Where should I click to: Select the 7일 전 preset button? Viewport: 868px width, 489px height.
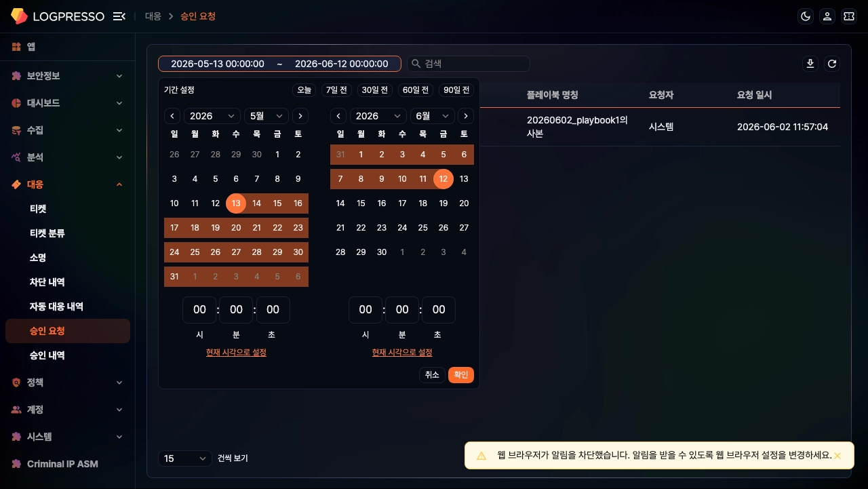pos(336,90)
